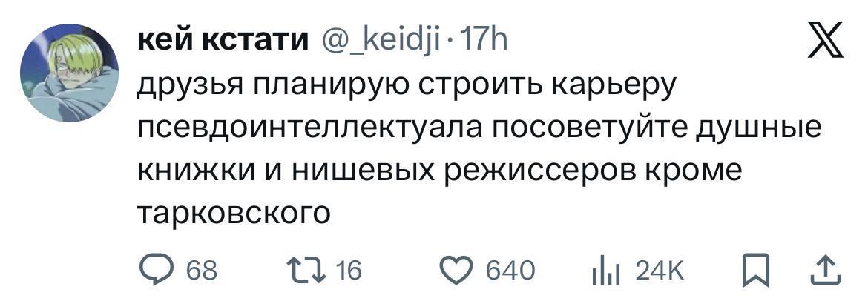Click the tweet's first line starting with друзья
Viewport: 868px width, 304px height.
[407, 87]
